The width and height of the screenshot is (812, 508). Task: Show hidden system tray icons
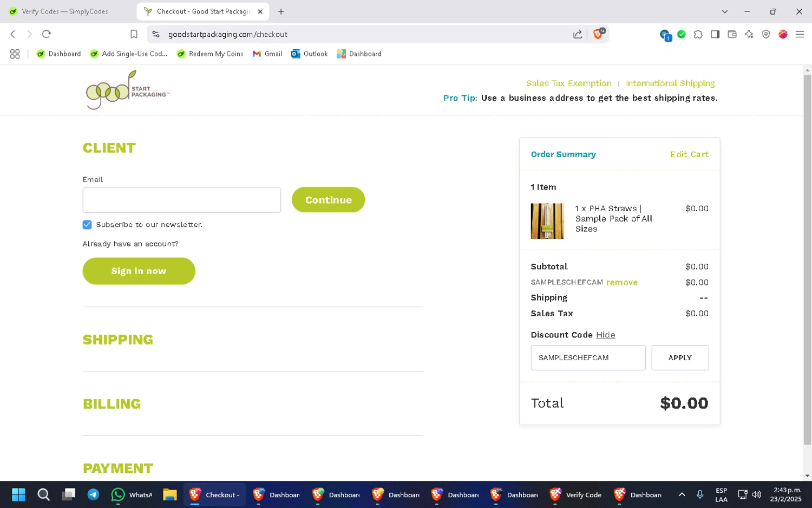click(x=682, y=495)
